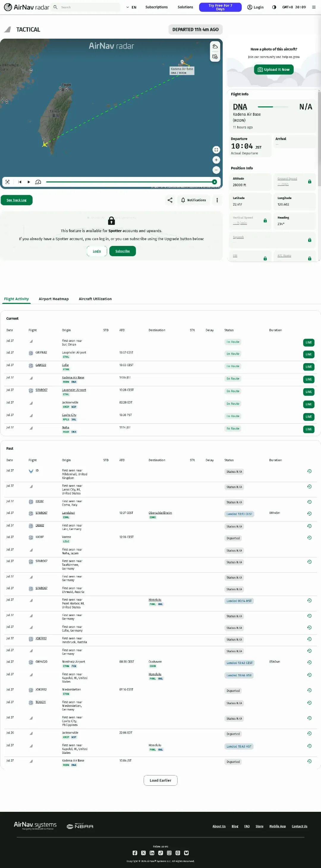Image resolution: width=321 pixels, height=868 pixels.
Task: Open the TikTok footer icon
Action: tap(161, 853)
